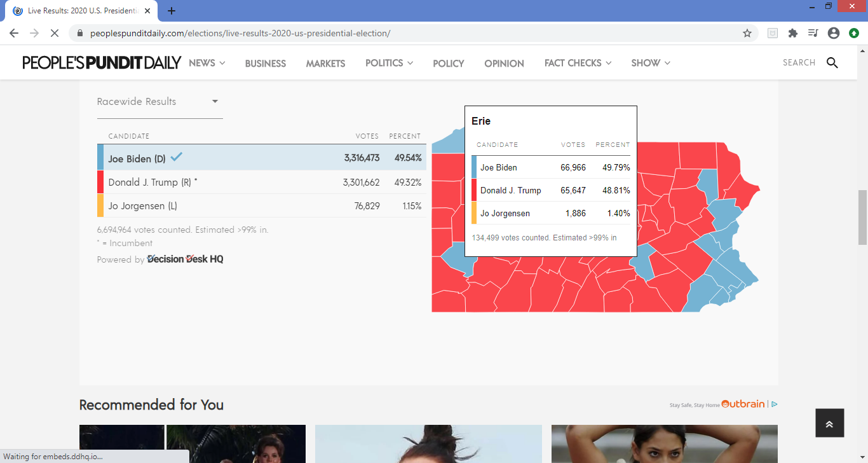The height and width of the screenshot is (463, 868).
Task: Click the Recommended for You heading
Action: (151, 404)
